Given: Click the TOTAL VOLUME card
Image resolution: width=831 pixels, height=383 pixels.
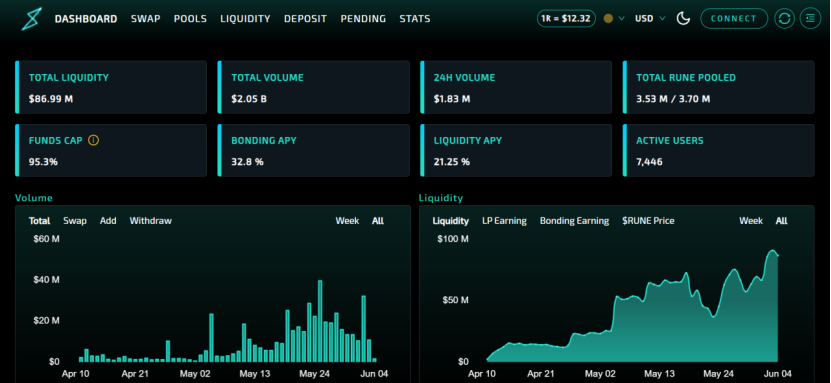Looking at the screenshot, I should pos(313,87).
